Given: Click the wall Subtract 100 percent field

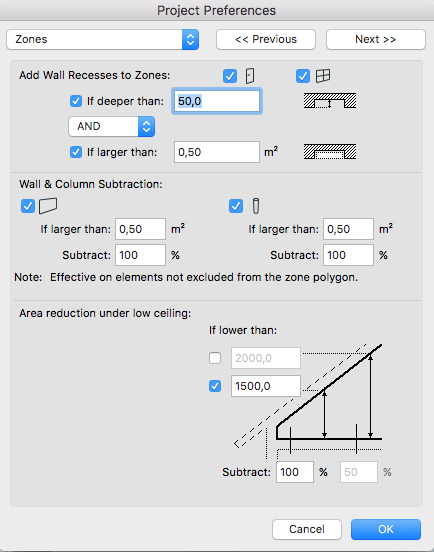Looking at the screenshot, I should pos(140,255).
